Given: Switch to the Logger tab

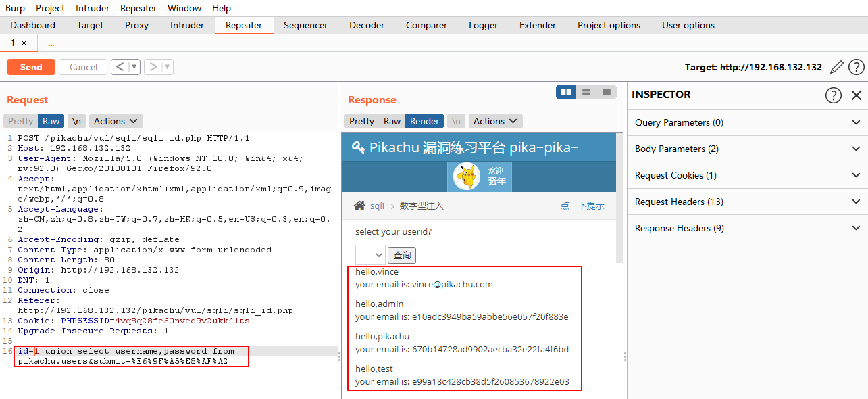Looking at the screenshot, I should [x=483, y=25].
